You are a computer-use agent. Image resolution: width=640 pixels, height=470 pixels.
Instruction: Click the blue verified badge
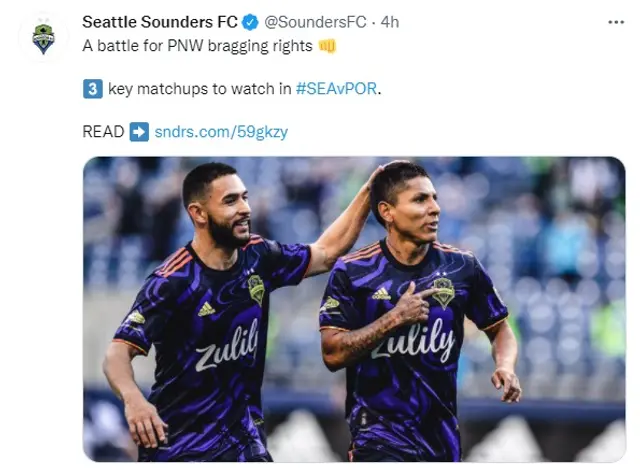click(x=250, y=22)
